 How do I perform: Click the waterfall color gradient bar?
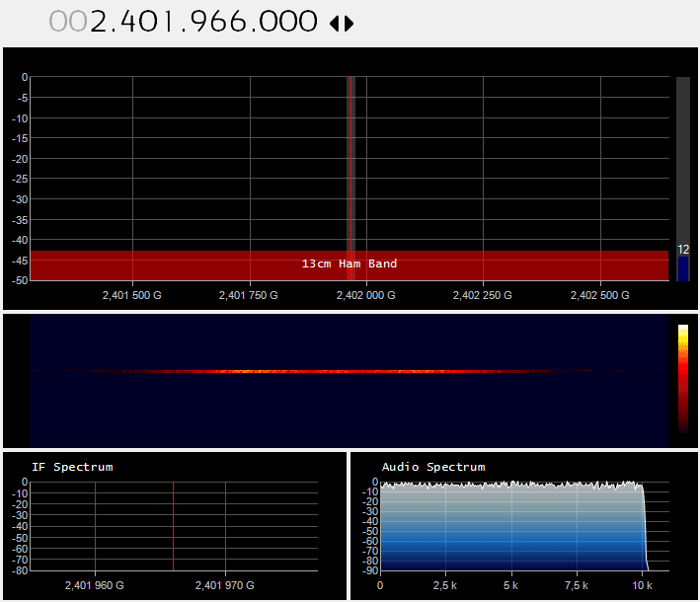point(683,378)
